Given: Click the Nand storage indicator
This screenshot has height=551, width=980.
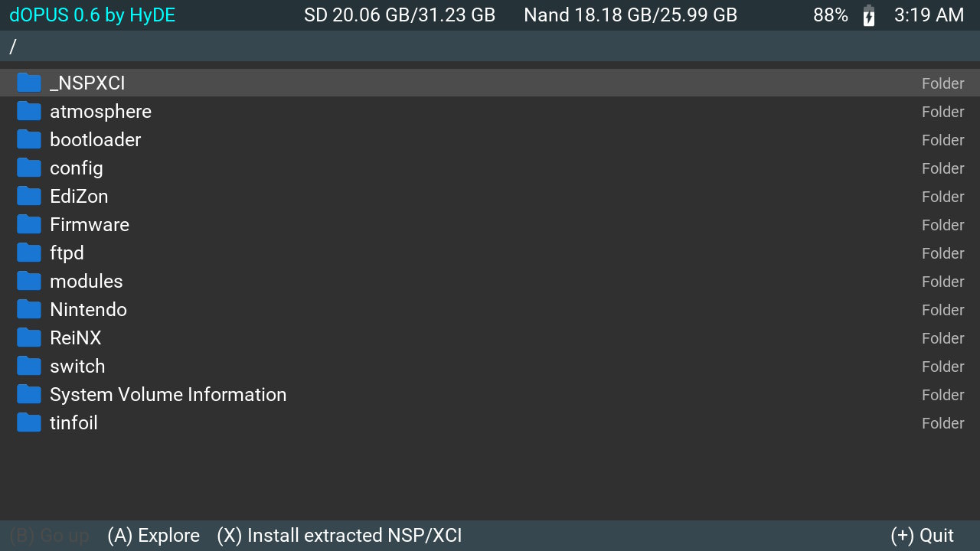Looking at the screenshot, I should [x=630, y=15].
